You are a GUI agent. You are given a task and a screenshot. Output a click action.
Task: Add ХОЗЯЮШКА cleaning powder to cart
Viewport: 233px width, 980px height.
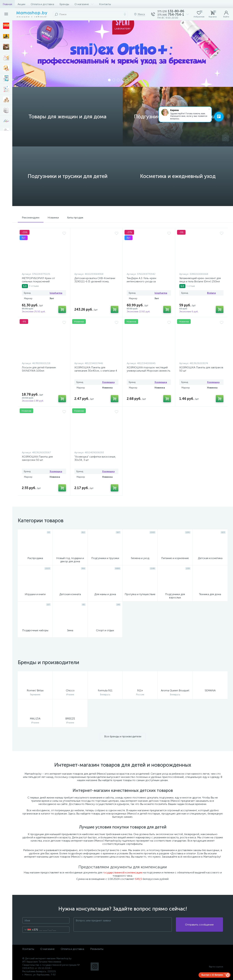(x=167, y=398)
